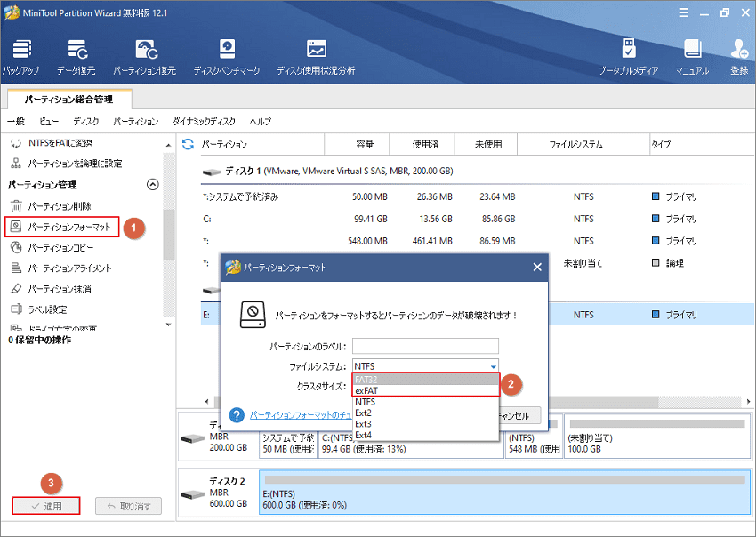Open the Partition (パーティション) menu
Viewport: 756px width, 537px height.
pos(135,122)
